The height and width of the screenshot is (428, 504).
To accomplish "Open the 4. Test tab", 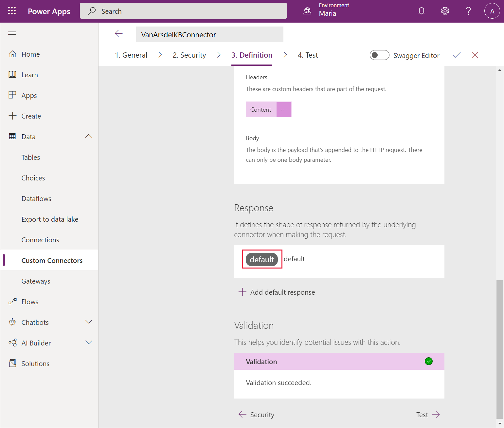I will coord(308,55).
